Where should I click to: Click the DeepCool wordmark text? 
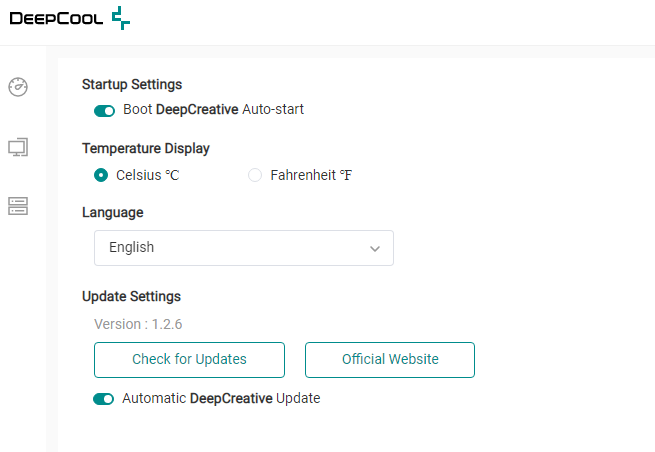tap(55, 18)
